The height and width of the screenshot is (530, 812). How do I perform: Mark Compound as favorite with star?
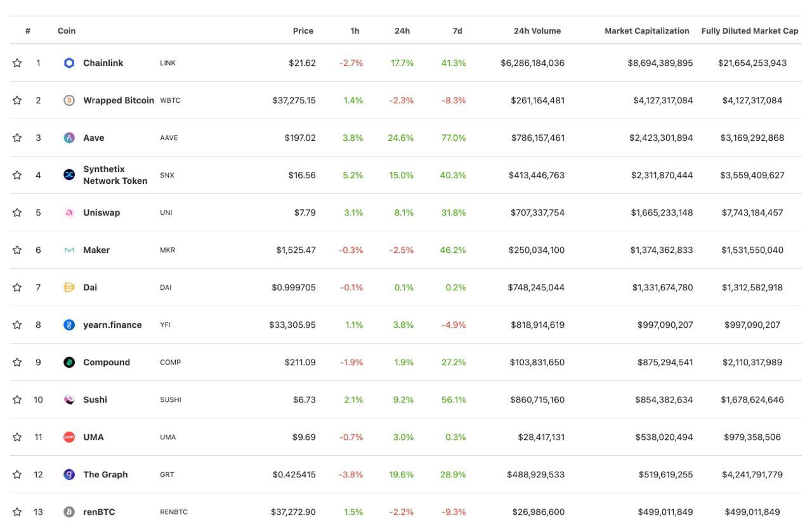click(x=17, y=362)
